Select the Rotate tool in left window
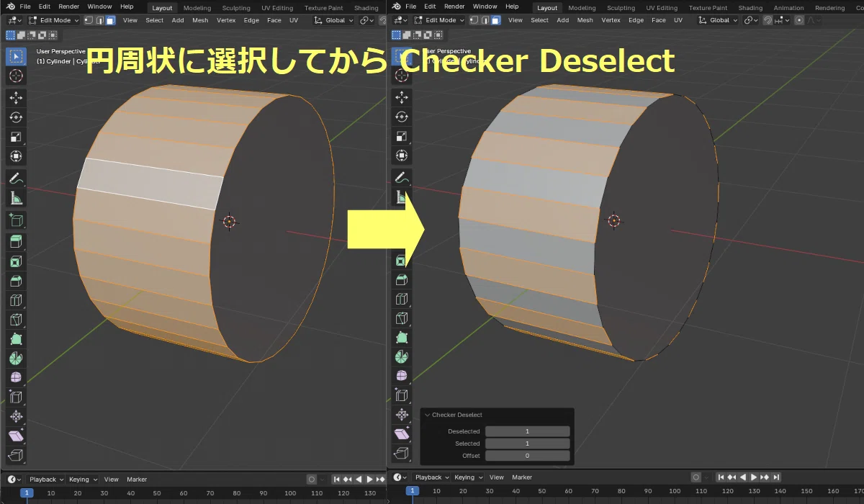 tap(16, 117)
